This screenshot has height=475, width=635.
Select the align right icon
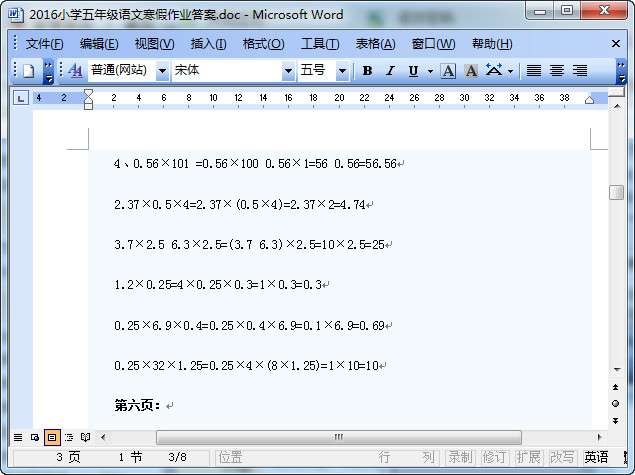(x=580, y=71)
